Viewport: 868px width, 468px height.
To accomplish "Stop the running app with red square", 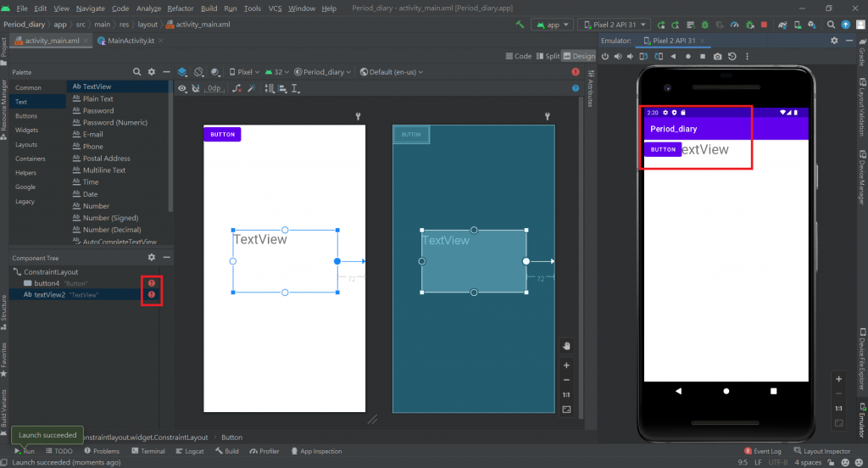I will coord(764,25).
